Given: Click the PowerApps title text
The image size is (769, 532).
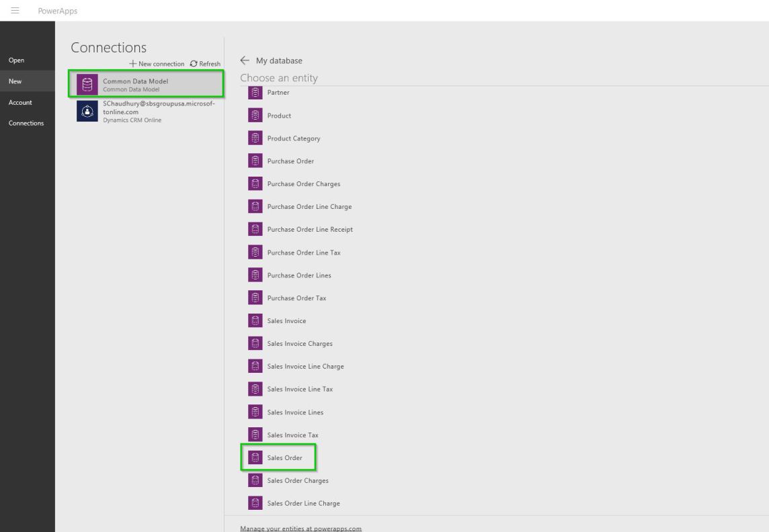Looking at the screenshot, I should point(58,11).
